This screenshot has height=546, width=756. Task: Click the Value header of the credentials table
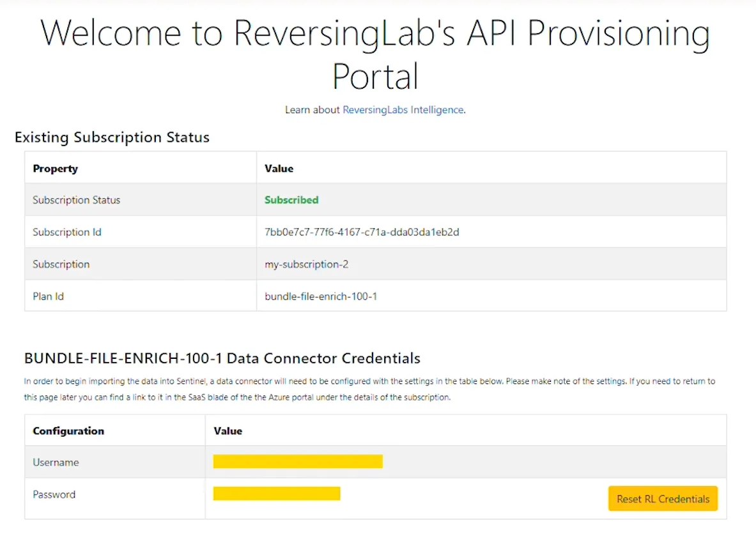click(228, 430)
